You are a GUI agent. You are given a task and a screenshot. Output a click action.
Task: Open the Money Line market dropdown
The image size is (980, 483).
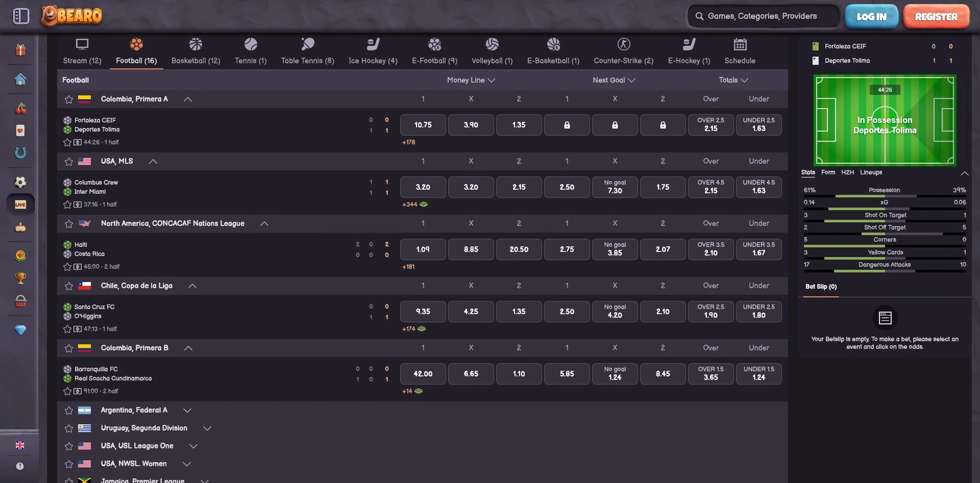471,80
